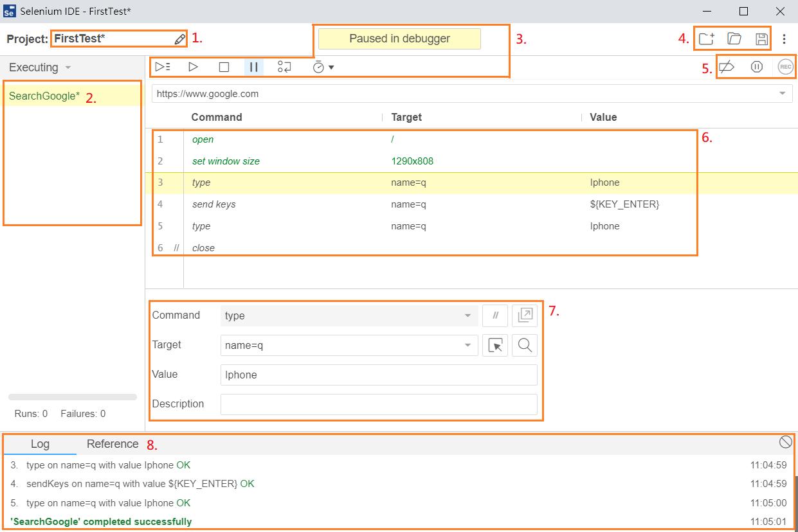Click the Runs: 0 counter

(x=31, y=414)
